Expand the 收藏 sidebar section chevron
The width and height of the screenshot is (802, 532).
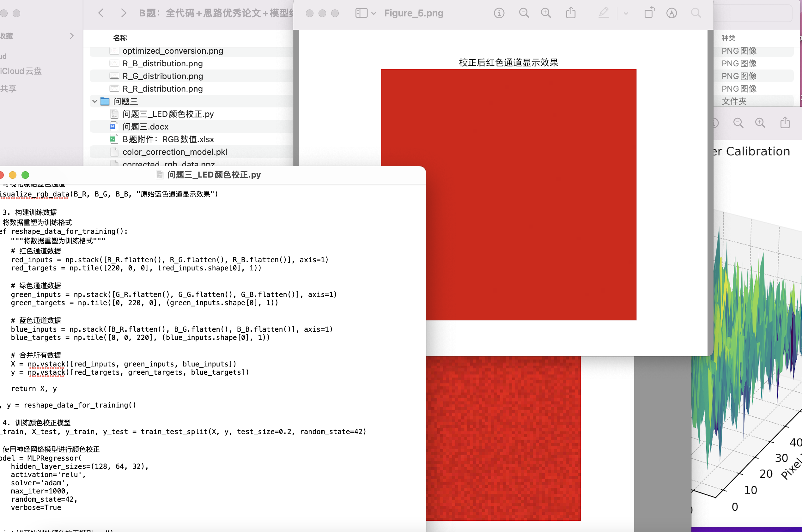pos(72,36)
